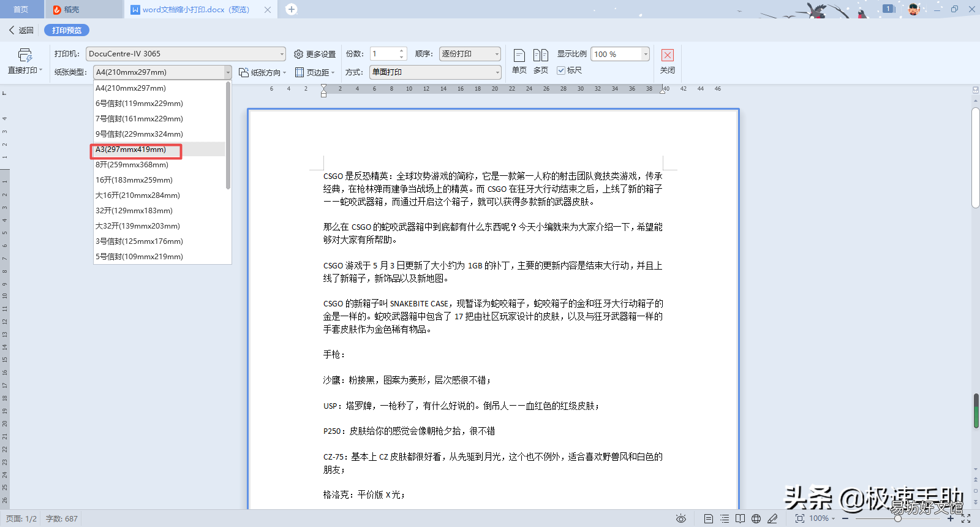The width and height of the screenshot is (980, 527).
Task: Switch to reading view book icon
Action: pyautogui.click(x=741, y=518)
